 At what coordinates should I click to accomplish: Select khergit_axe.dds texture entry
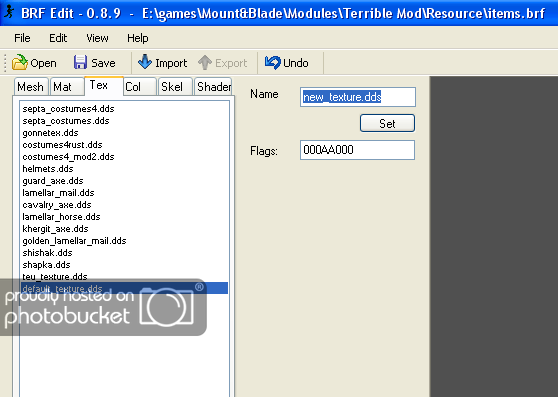pyautogui.click(x=124, y=229)
